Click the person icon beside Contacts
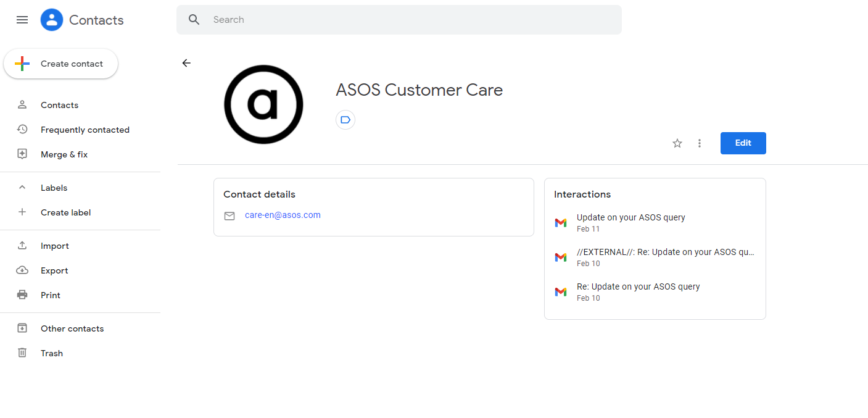Image resolution: width=868 pixels, height=418 pixels. click(x=22, y=105)
